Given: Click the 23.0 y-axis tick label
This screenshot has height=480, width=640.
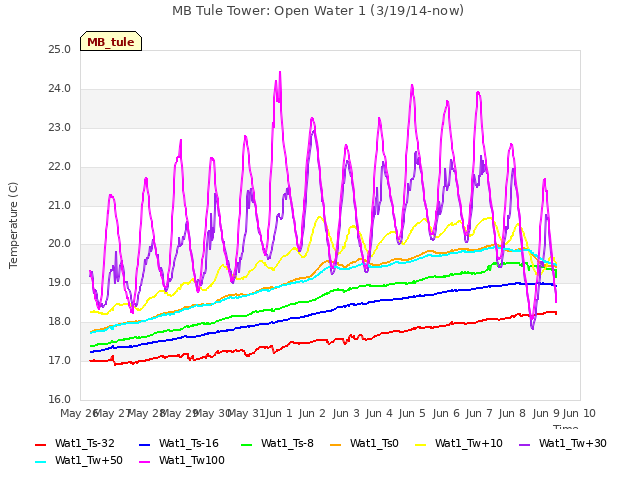Looking at the screenshot, I should click(x=60, y=128).
